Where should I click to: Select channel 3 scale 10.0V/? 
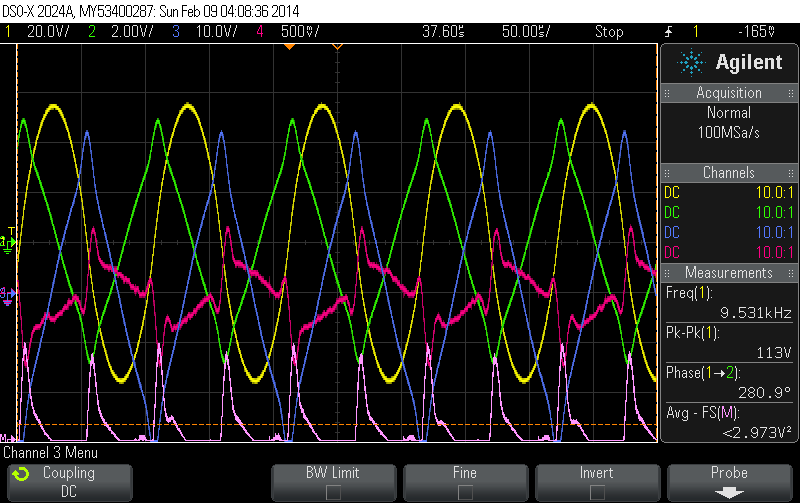(x=216, y=32)
